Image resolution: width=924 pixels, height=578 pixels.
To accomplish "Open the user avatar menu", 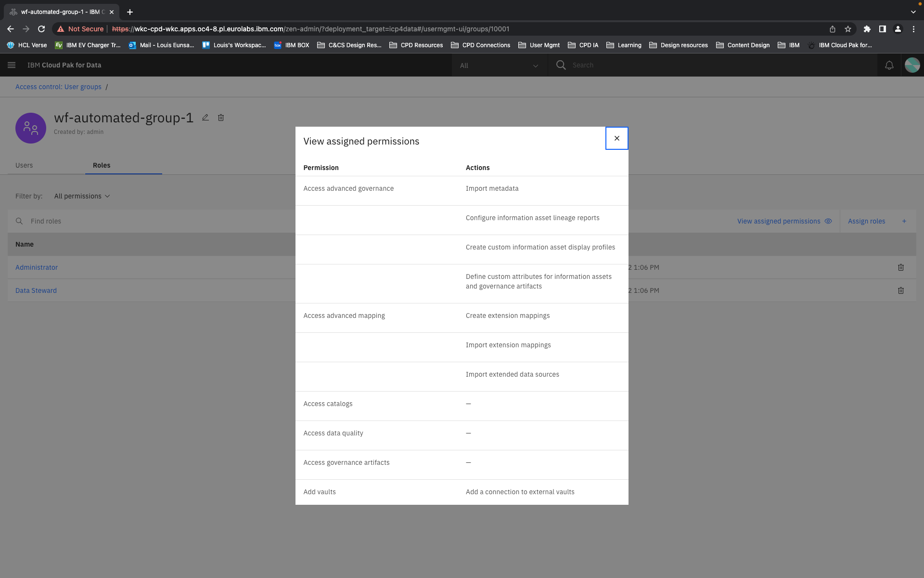I will tap(912, 65).
